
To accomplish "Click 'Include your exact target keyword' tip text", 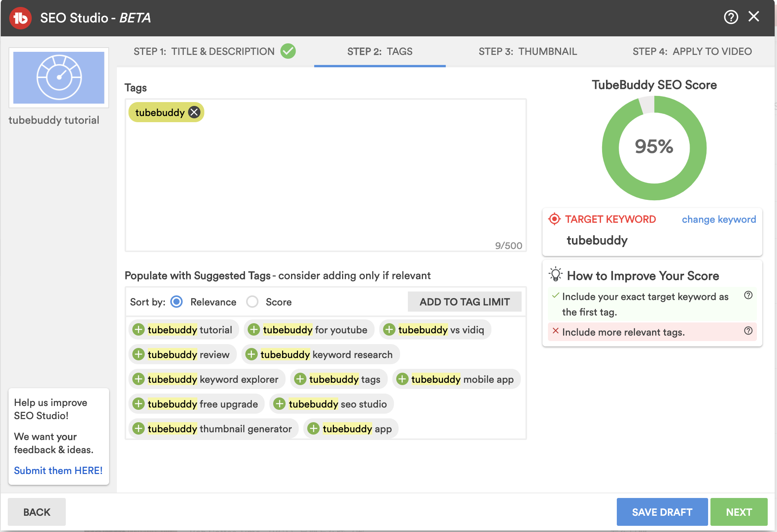I will [x=645, y=304].
